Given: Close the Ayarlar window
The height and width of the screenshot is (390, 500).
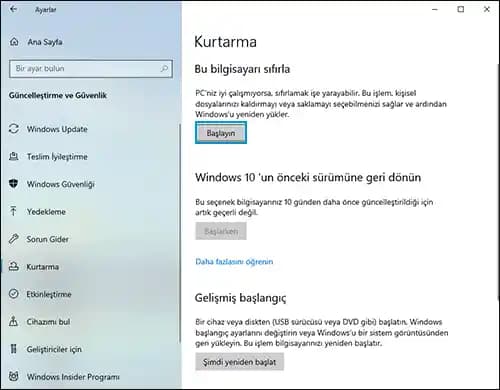Looking at the screenshot, I should click(x=487, y=9).
